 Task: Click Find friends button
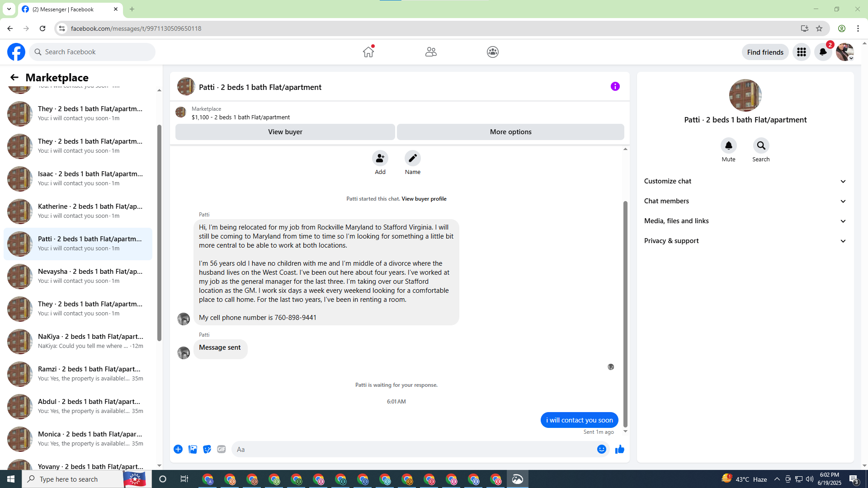click(x=765, y=52)
